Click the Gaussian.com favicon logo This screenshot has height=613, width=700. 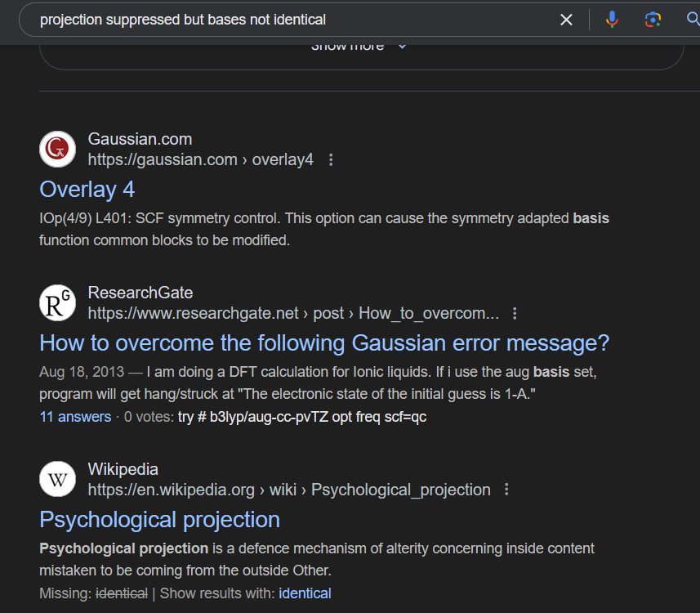[x=57, y=149]
